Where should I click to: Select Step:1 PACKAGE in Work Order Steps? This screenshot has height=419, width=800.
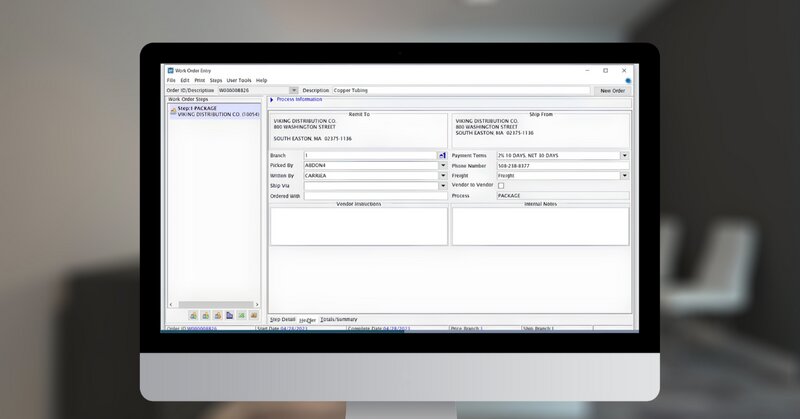[214, 111]
